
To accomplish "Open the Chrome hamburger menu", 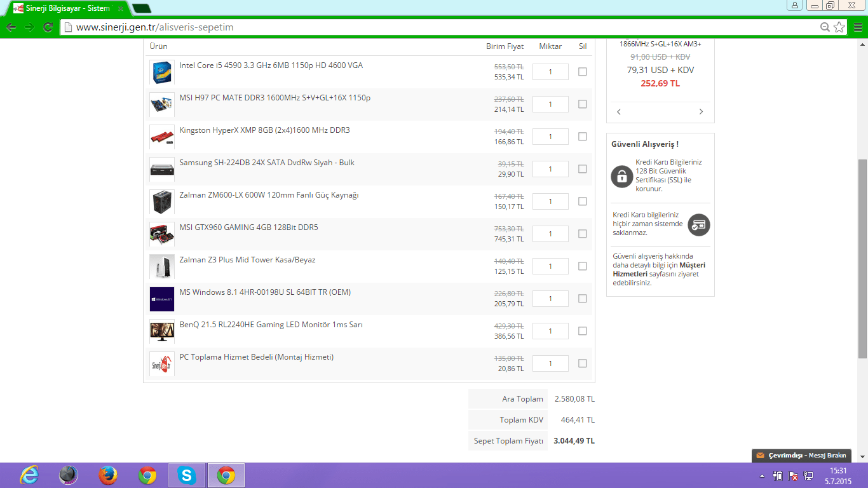I will (858, 27).
